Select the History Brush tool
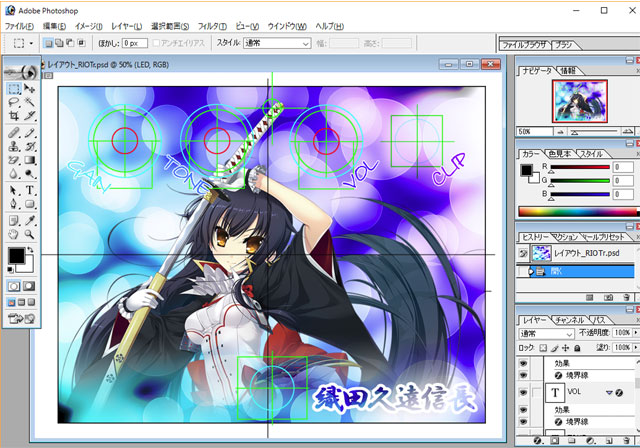Image resolution: width=640 pixels, height=448 pixels. (29, 146)
